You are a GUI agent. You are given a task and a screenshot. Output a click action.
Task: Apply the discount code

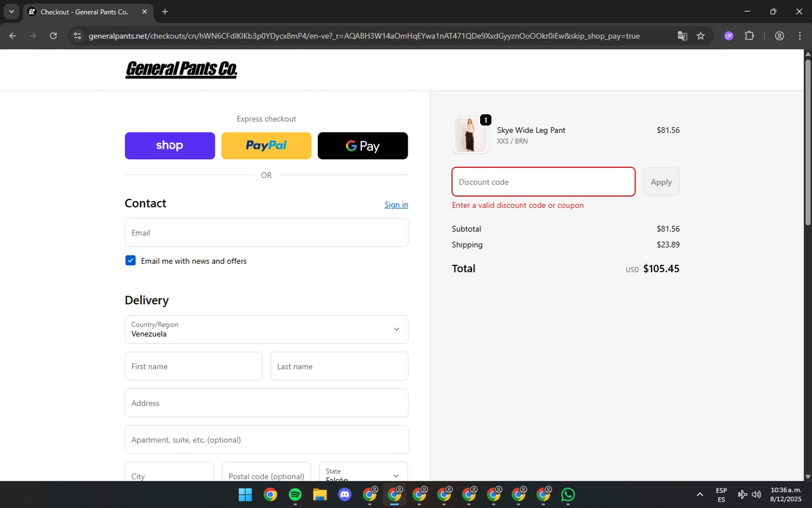click(x=661, y=182)
